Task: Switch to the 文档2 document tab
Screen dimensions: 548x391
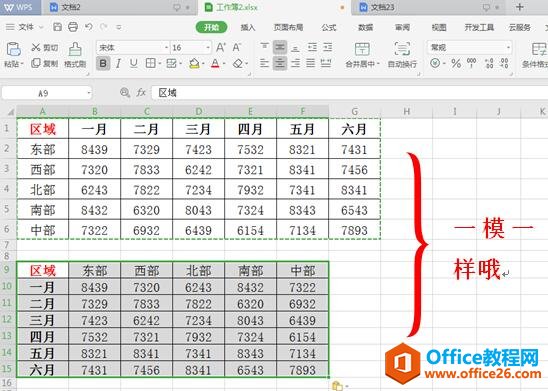Action: pos(119,7)
